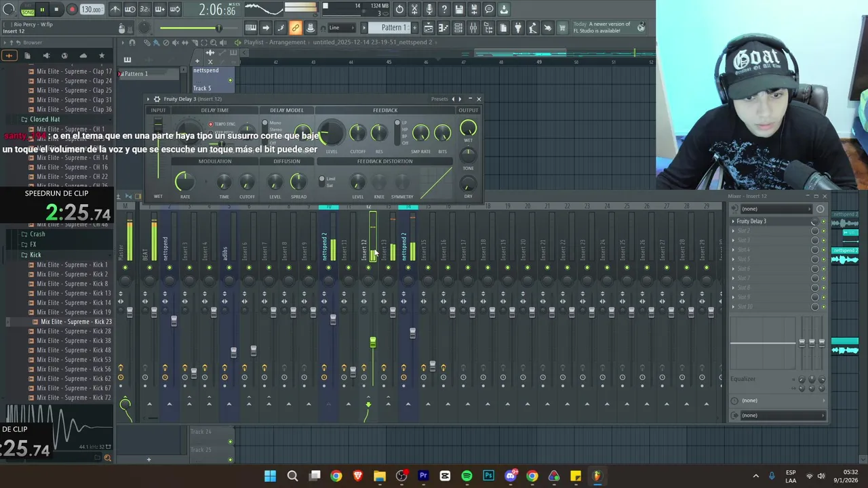Click the render audio export icon
Viewport: 868px width, 488px height.
point(474,9)
